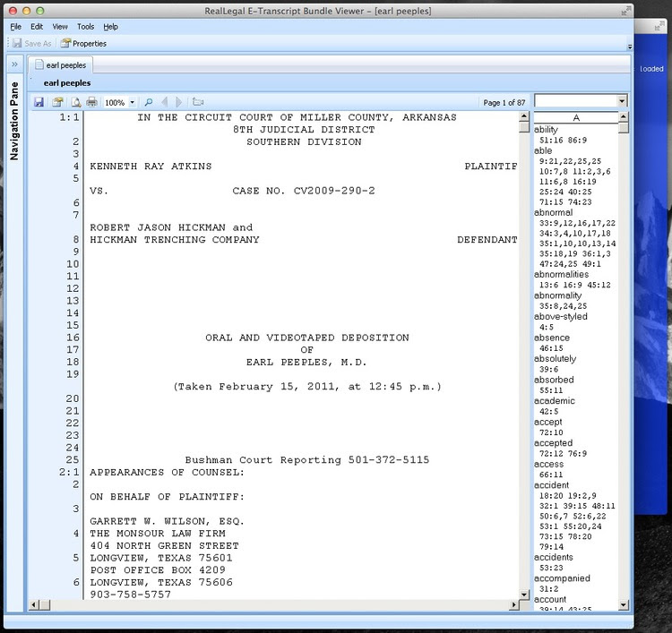Open the File menu
This screenshot has height=633, width=672.
point(16,27)
